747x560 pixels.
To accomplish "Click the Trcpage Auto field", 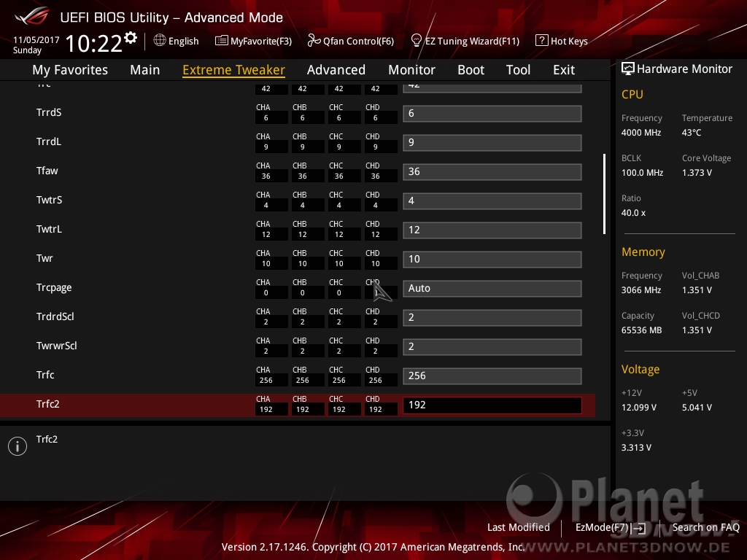I will (x=492, y=288).
